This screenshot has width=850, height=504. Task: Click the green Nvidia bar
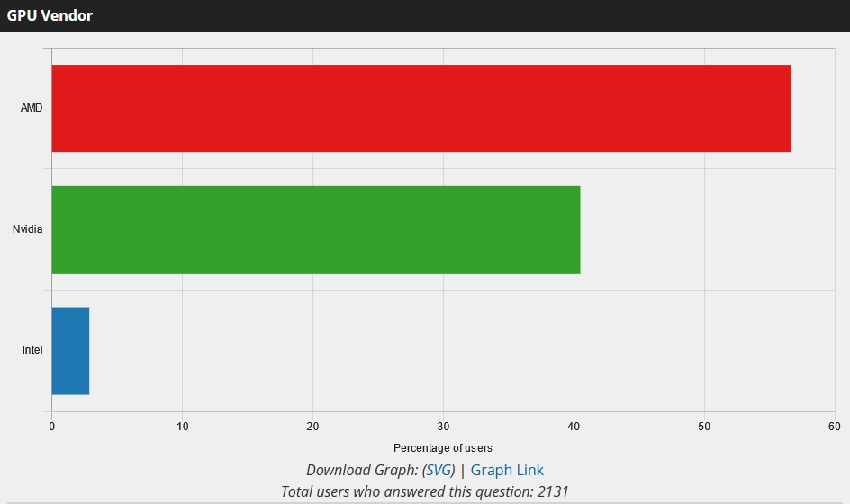pyautogui.click(x=316, y=229)
